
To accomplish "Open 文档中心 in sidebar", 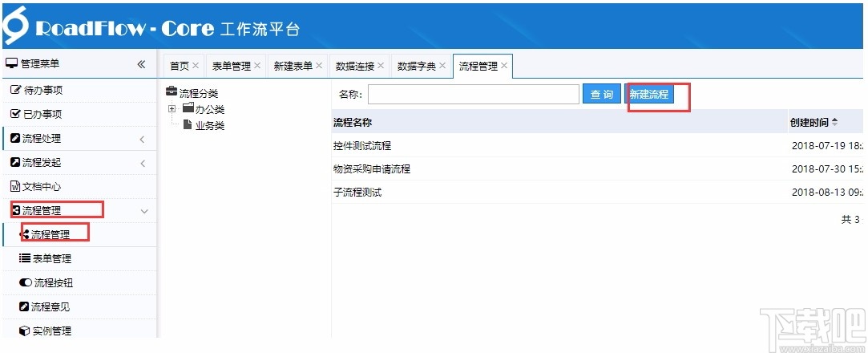I will pos(79,187).
